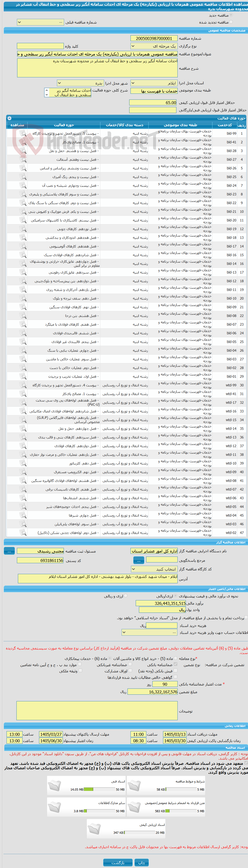Viewport: 248px width, 868px height.
Task: Click the توضیحات text area
Action: 97,711
